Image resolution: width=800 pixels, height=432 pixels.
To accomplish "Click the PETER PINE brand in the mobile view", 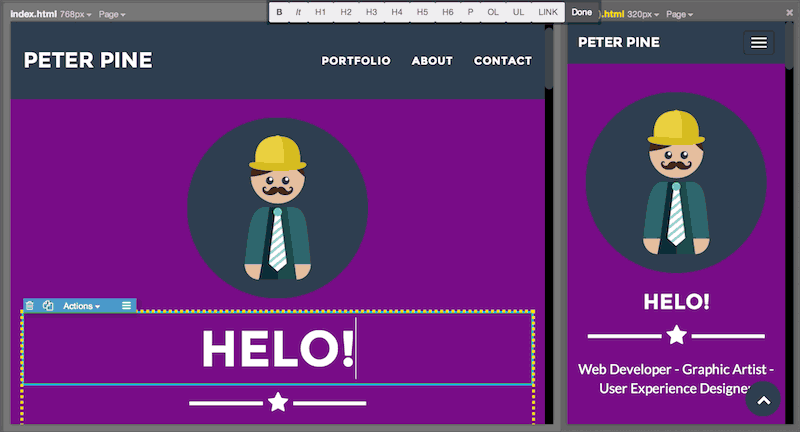I will pyautogui.click(x=619, y=42).
